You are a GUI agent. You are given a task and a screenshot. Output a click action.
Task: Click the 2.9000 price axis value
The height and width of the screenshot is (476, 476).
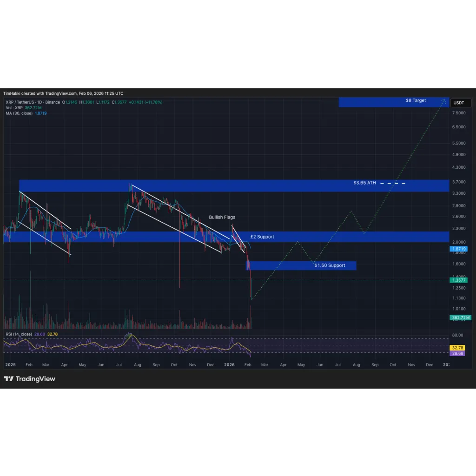(x=459, y=205)
